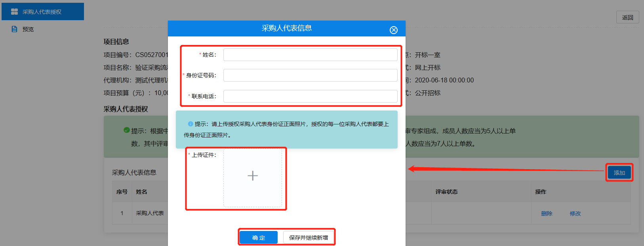
Task: Click the 保存并继续新增 button
Action: click(309, 238)
